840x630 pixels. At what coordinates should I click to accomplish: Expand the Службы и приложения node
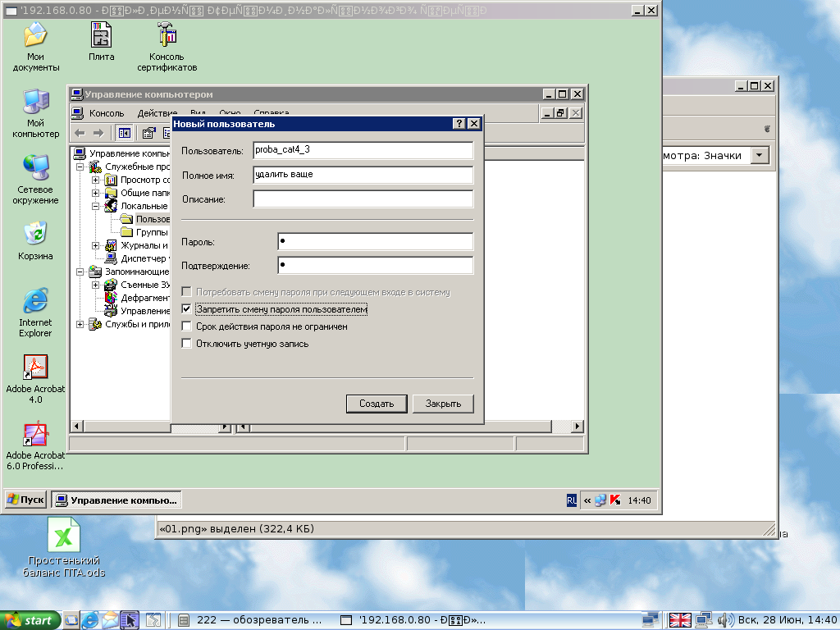point(80,324)
